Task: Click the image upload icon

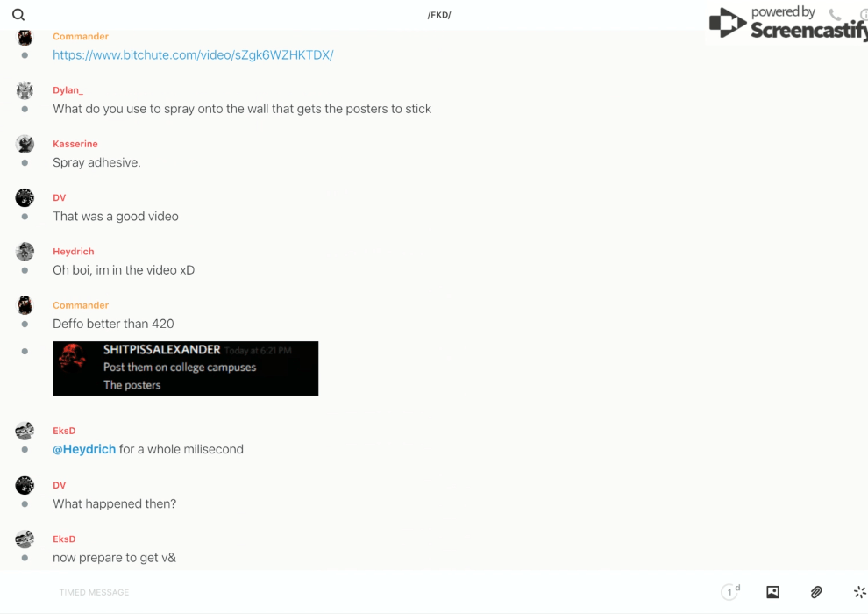Action: [x=772, y=592]
